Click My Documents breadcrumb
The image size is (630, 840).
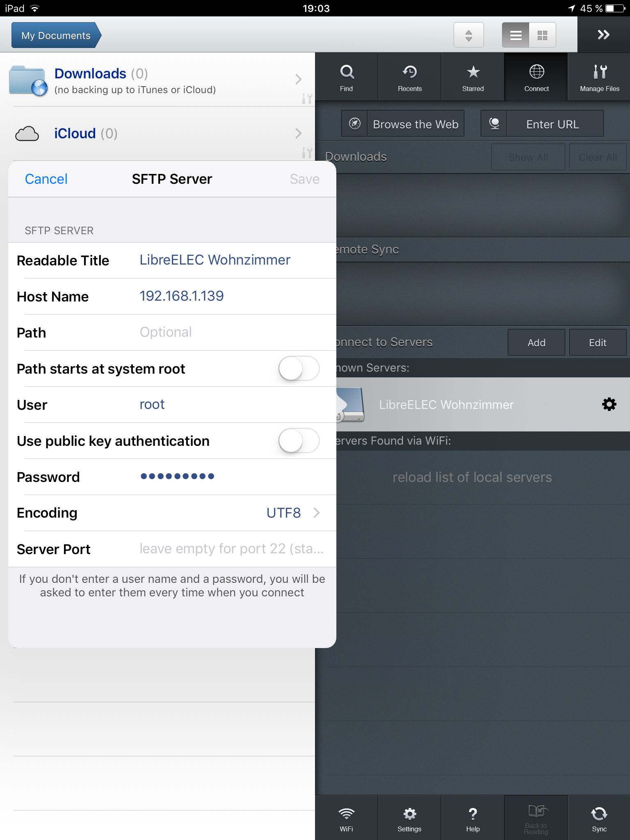tap(56, 35)
